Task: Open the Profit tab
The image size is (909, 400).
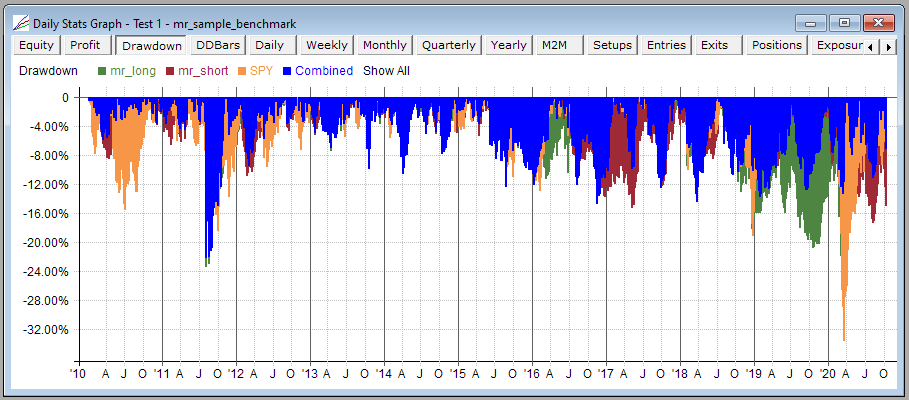Action: [85, 45]
